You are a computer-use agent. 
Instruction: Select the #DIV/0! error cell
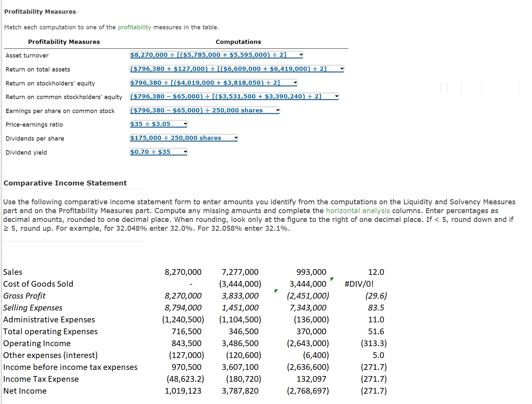tap(359, 284)
